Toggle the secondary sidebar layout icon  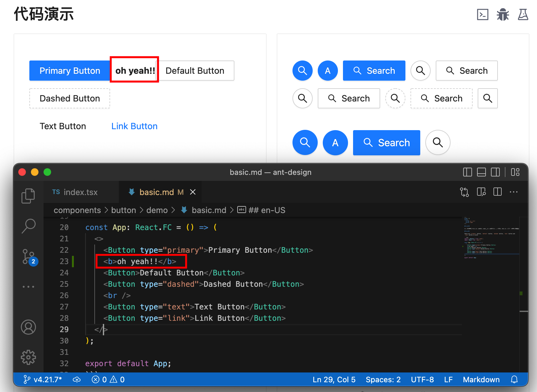point(495,172)
